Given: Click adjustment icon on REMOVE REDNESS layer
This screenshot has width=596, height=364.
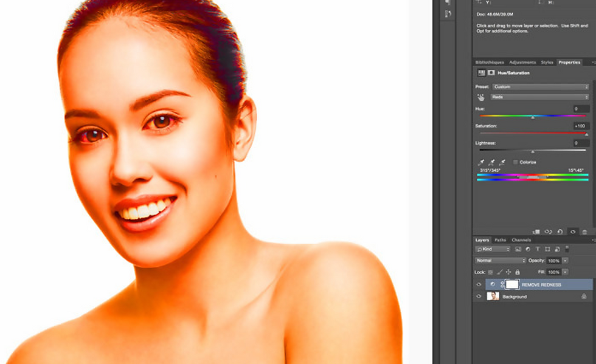Looking at the screenshot, I should [x=493, y=284].
